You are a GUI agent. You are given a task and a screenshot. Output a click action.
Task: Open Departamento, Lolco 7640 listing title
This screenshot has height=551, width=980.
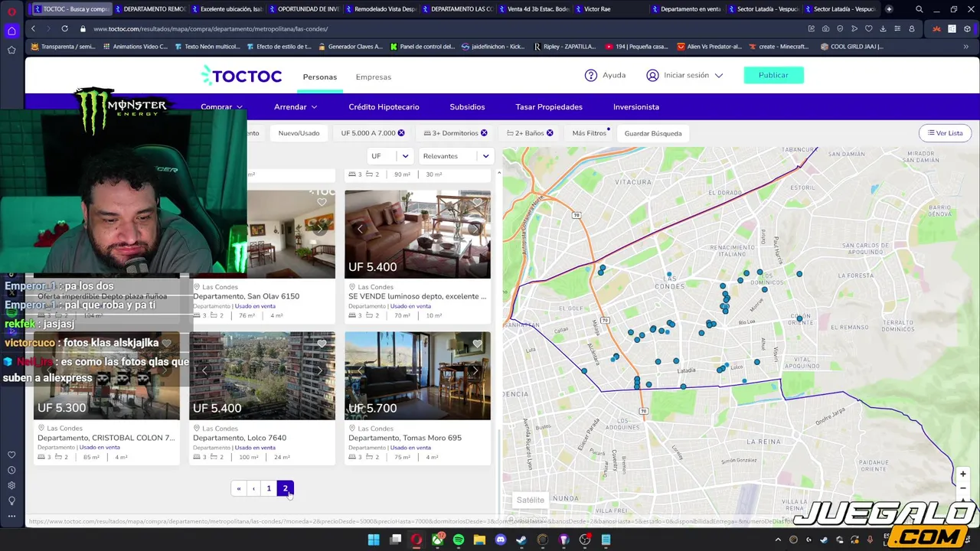click(x=240, y=438)
